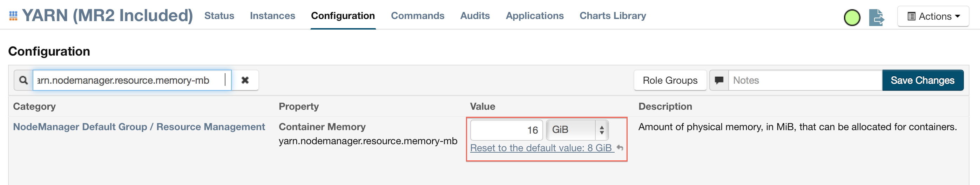This screenshot has width=980, height=185.
Task: Click the green health status indicator
Action: 852,18
